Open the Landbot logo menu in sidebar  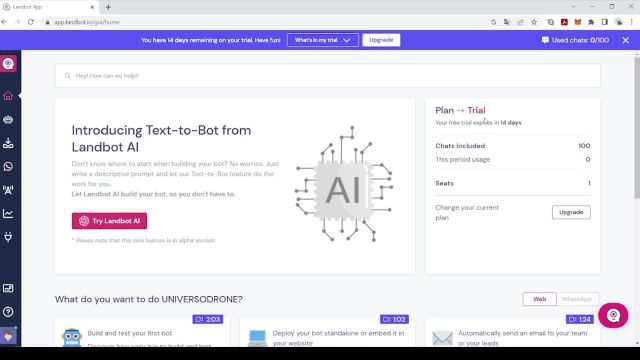coord(8,64)
